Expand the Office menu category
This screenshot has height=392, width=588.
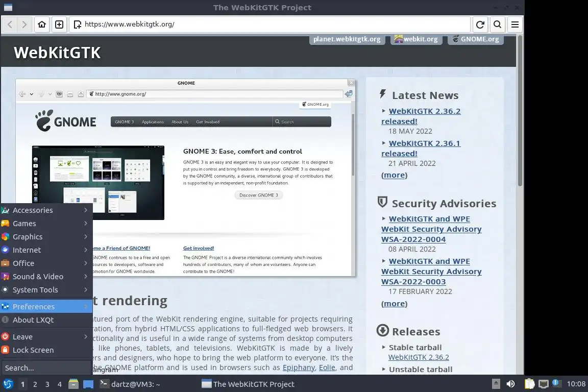click(x=46, y=263)
